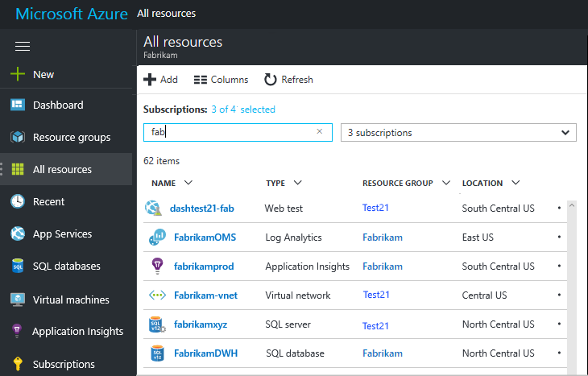
Task: Open App Services globe icon
Action: click(18, 233)
